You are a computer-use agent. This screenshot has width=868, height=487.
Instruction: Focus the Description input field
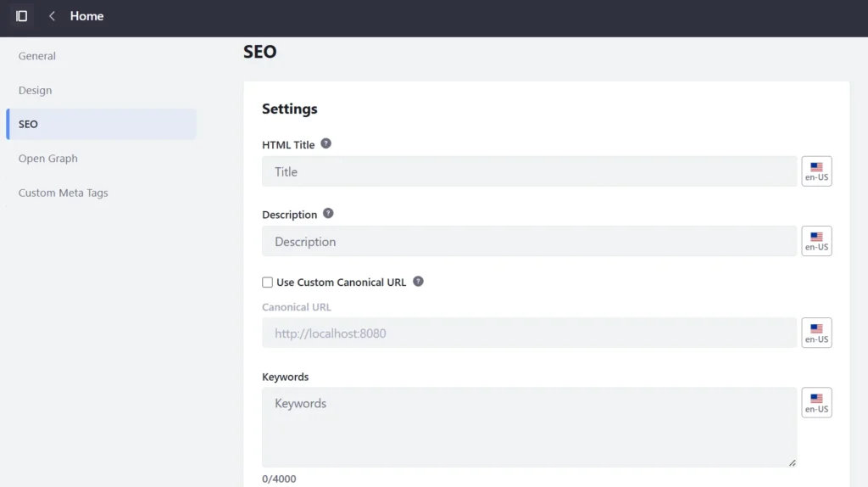(529, 242)
